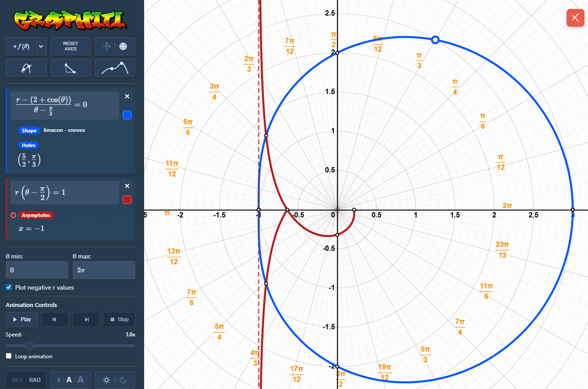Click the 23π/12 angle label
588x389 pixels.
tap(502, 250)
